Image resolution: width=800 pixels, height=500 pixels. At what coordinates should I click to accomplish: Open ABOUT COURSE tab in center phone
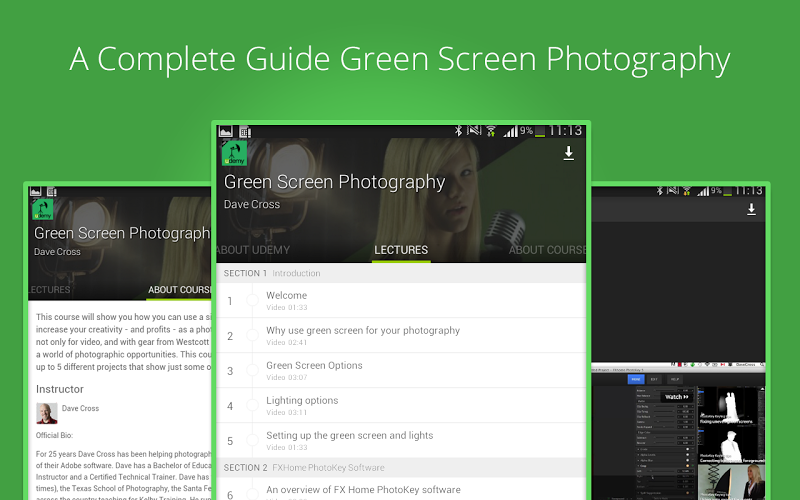click(547, 250)
